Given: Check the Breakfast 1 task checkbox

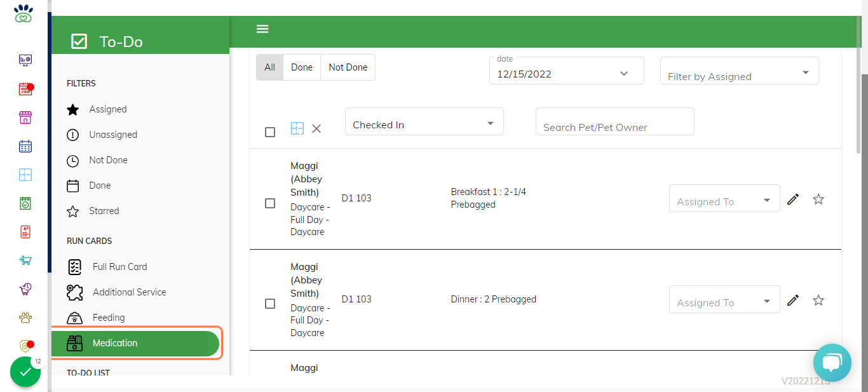Looking at the screenshot, I should 270,203.
